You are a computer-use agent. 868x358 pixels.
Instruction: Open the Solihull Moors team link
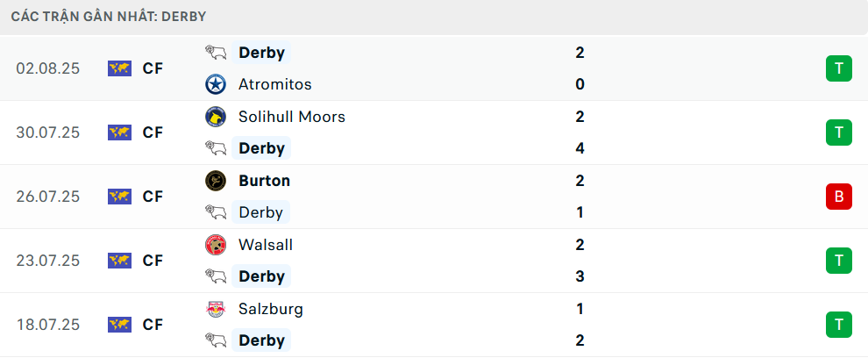tap(292, 117)
